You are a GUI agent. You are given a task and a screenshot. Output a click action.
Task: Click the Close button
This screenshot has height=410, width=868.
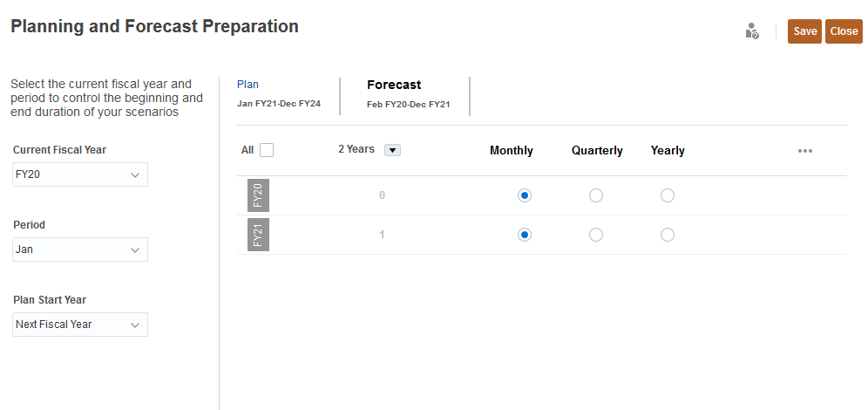pyautogui.click(x=844, y=31)
